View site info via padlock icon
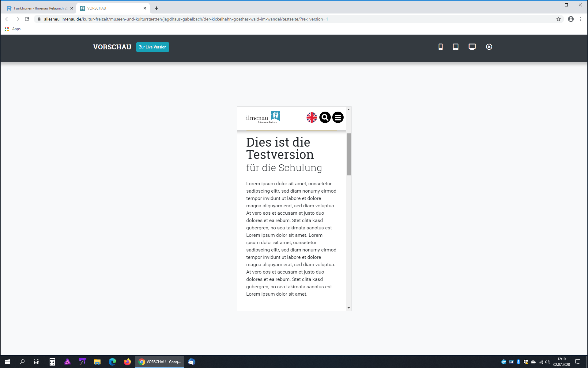This screenshot has height=368, width=588. (39, 19)
